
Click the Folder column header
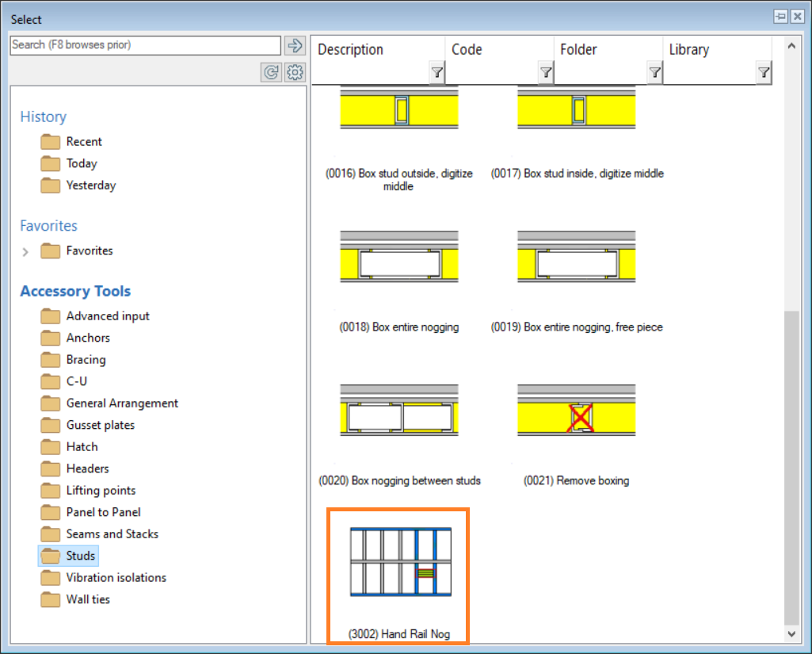[578, 50]
